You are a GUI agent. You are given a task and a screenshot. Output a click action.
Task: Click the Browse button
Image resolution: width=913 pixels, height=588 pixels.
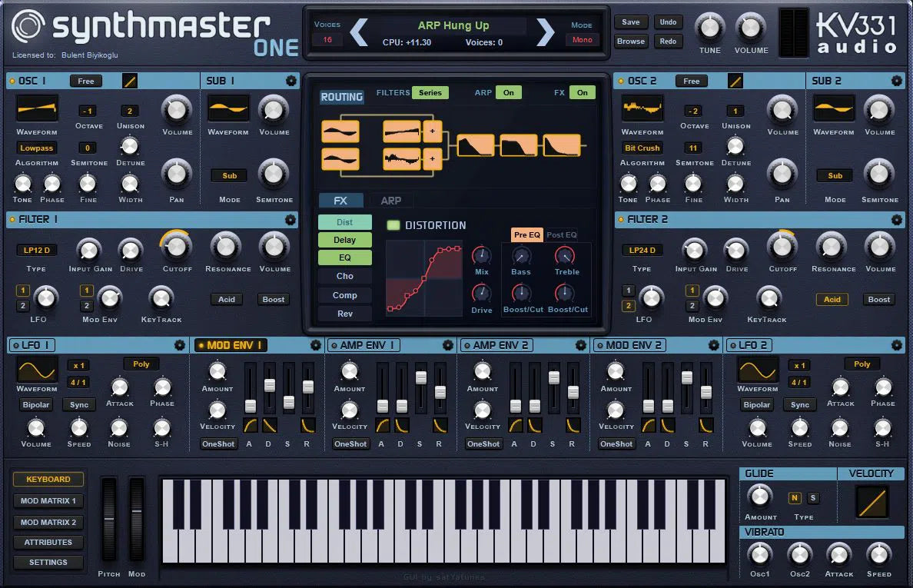pyautogui.click(x=630, y=41)
